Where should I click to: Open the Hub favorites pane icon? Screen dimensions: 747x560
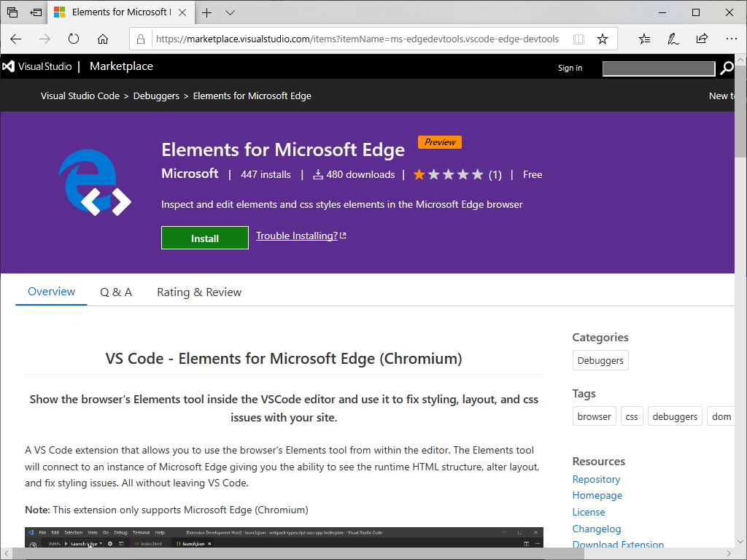643,39
